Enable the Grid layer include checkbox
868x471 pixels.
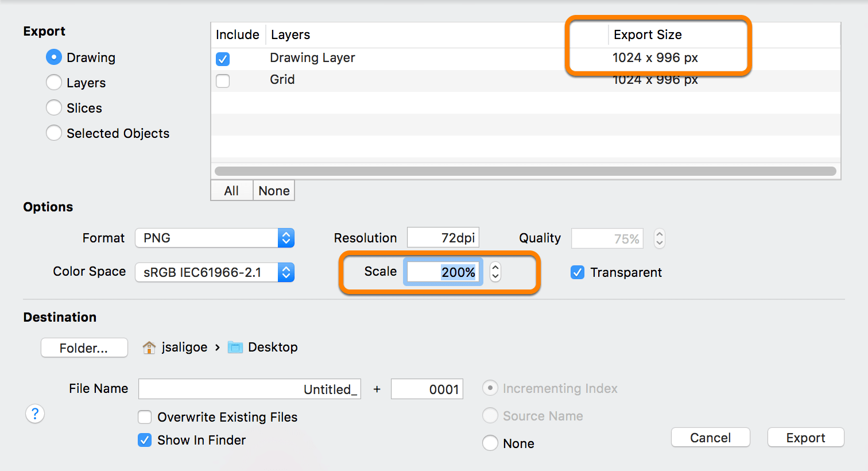(x=223, y=80)
